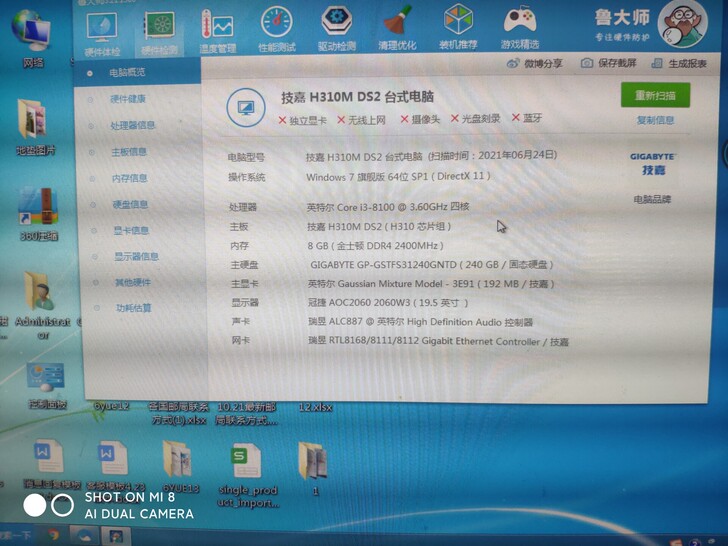
Task: Click the Windows 7 旗舰版 operating system text
Action: (x=398, y=177)
